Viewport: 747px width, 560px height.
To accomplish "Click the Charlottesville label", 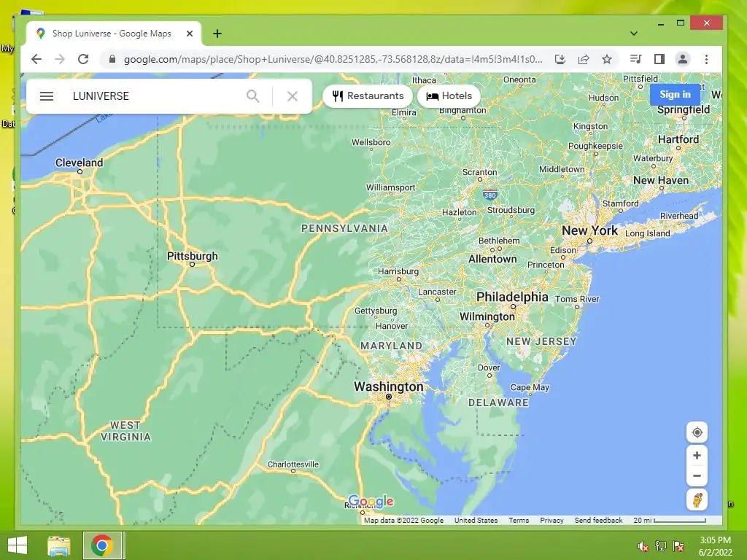I will point(293,464).
